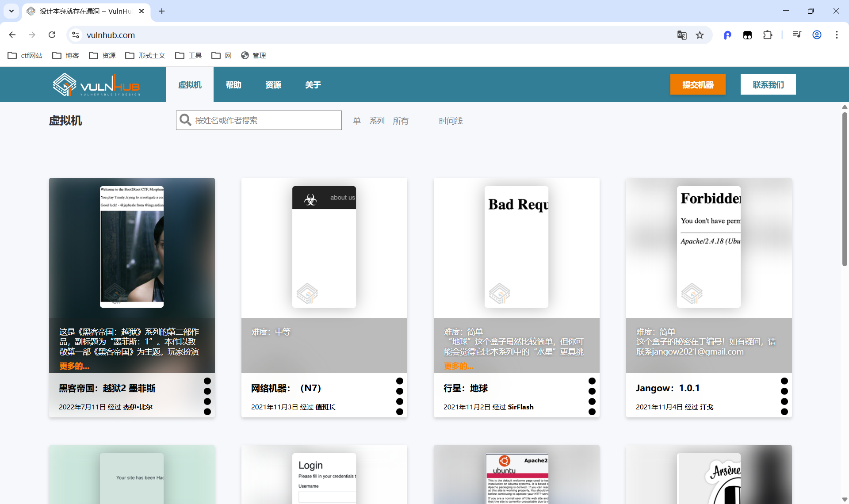Open the 黑客帝国：越狱2 墨菲斯 title
The height and width of the screenshot is (504, 849).
[107, 388]
